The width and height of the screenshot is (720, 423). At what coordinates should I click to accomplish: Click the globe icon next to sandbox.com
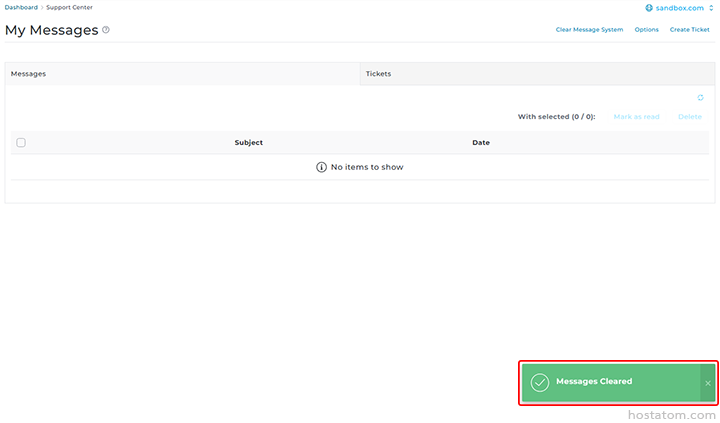(x=650, y=8)
